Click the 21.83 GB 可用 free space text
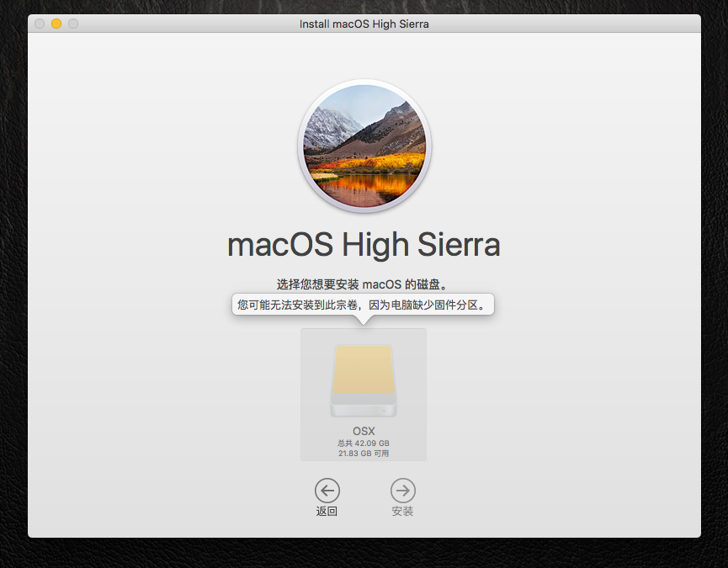 tap(364, 454)
